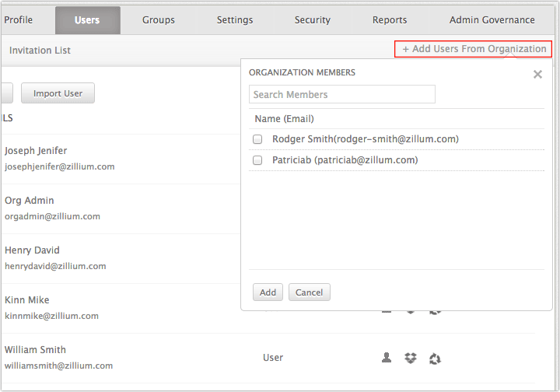560x392 pixels.
Task: Go to the Reports tab
Action: 390,20
